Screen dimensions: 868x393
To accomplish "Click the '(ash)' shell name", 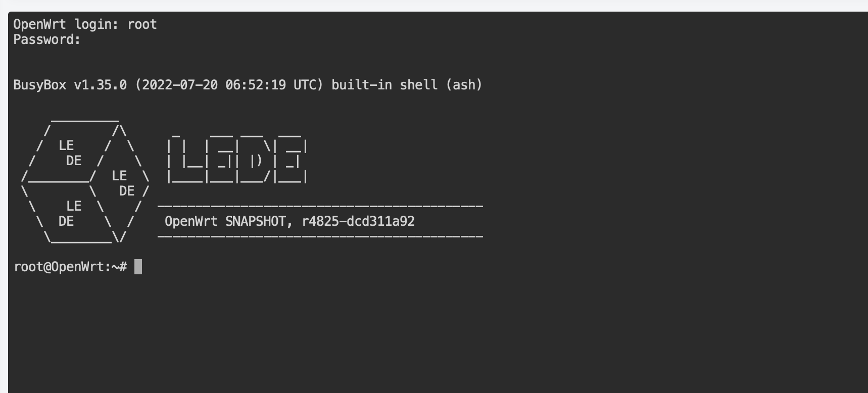I will (x=464, y=85).
